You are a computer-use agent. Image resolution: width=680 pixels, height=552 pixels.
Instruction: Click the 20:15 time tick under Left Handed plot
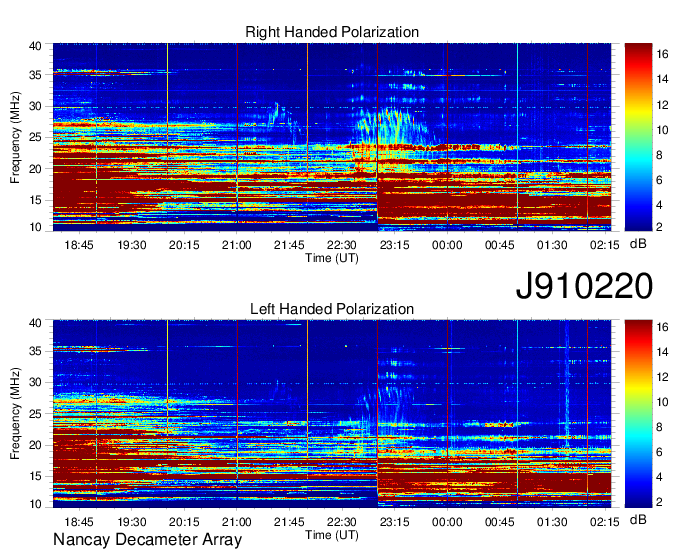click(x=184, y=522)
